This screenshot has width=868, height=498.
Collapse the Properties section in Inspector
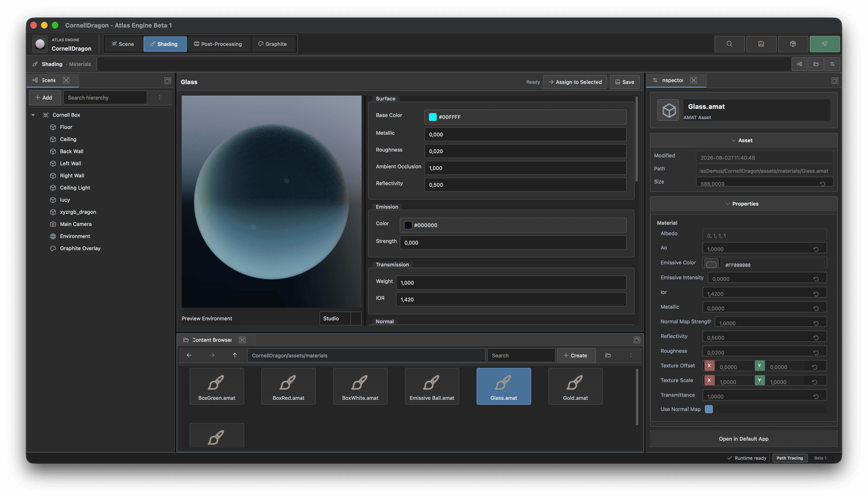coord(744,204)
